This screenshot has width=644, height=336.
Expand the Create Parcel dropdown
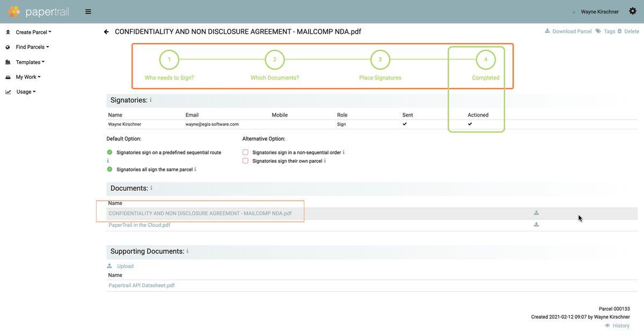coord(33,32)
